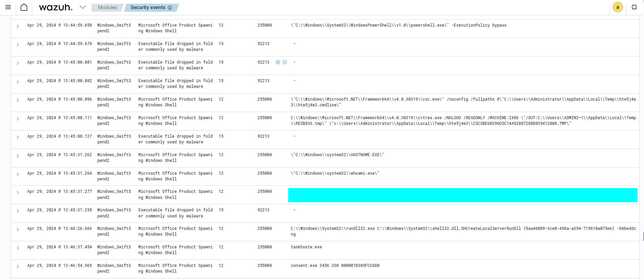
Task: Click the Security events info icon
Action: (x=170, y=8)
